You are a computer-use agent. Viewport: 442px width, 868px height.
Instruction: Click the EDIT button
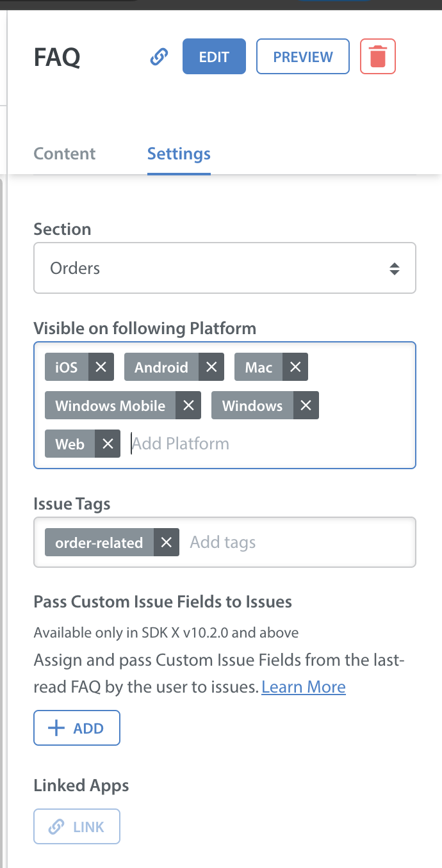pos(214,56)
